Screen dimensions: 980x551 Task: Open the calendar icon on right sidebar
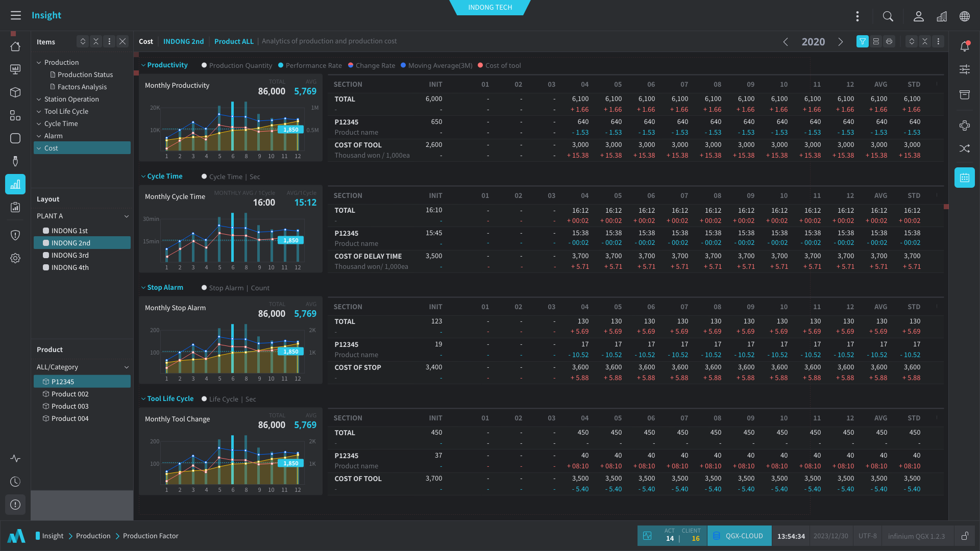pyautogui.click(x=964, y=178)
